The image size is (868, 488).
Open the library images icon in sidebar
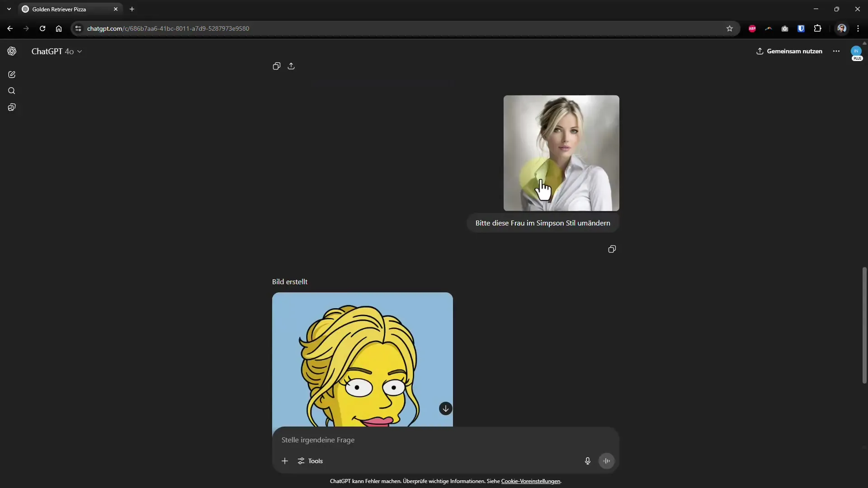pyautogui.click(x=12, y=107)
